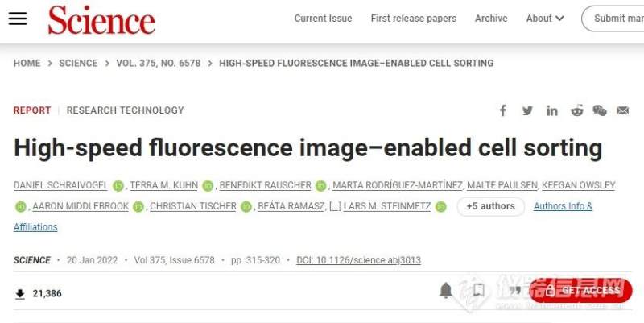Share article on Twitter

(x=527, y=110)
